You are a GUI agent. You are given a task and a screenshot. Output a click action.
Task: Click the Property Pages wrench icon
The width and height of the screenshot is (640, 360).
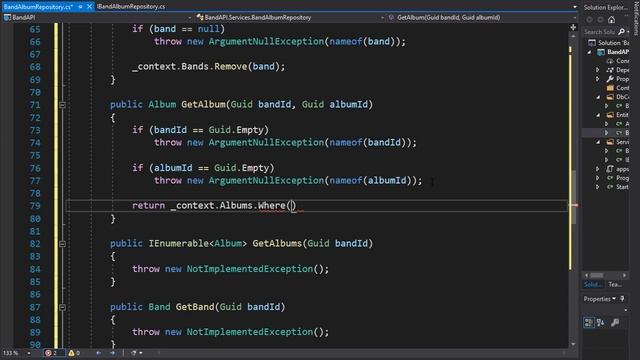615,323
